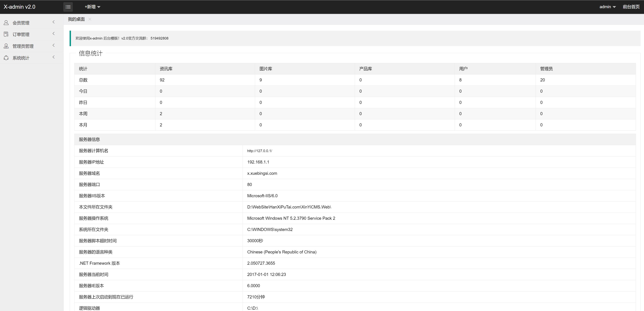
Task: Click the 会员管理 user icon
Action: point(6,23)
